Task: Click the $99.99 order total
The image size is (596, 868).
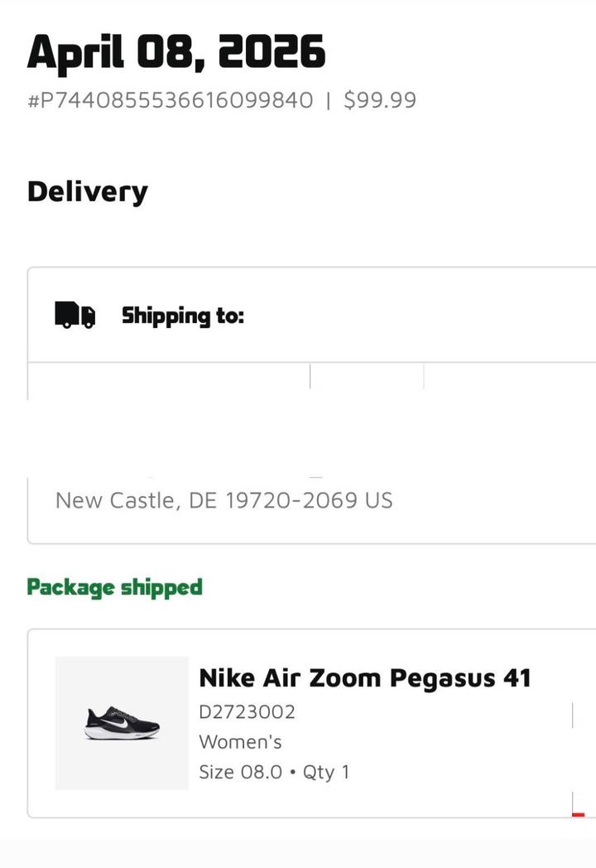Action: (380, 101)
